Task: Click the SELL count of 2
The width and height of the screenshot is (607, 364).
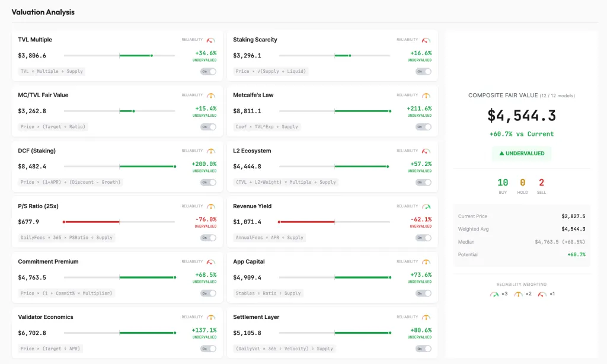Action: pyautogui.click(x=541, y=183)
